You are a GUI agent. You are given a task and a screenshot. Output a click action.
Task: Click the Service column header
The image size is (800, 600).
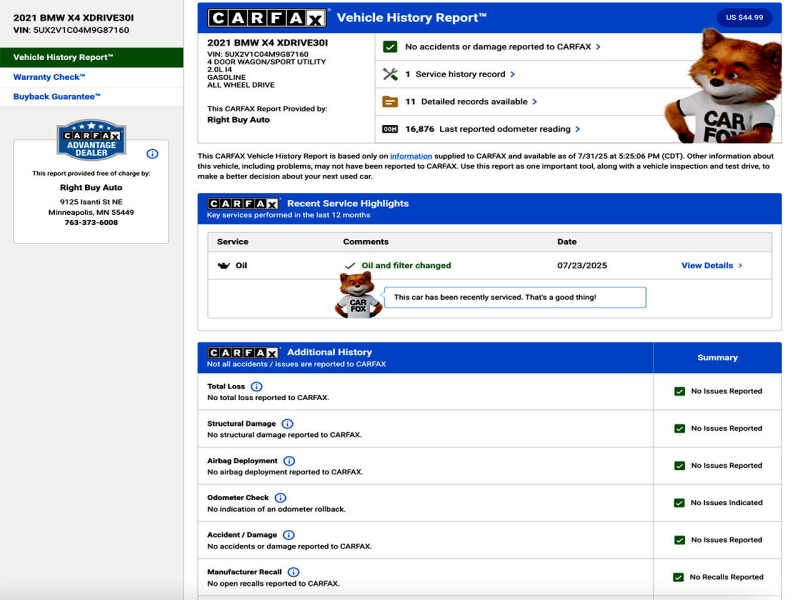233,242
